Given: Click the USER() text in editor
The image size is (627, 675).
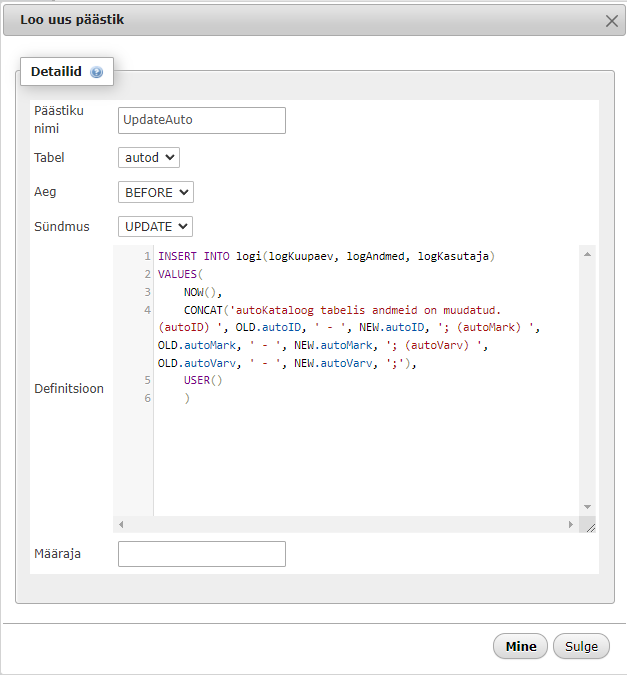Looking at the screenshot, I should (x=203, y=380).
